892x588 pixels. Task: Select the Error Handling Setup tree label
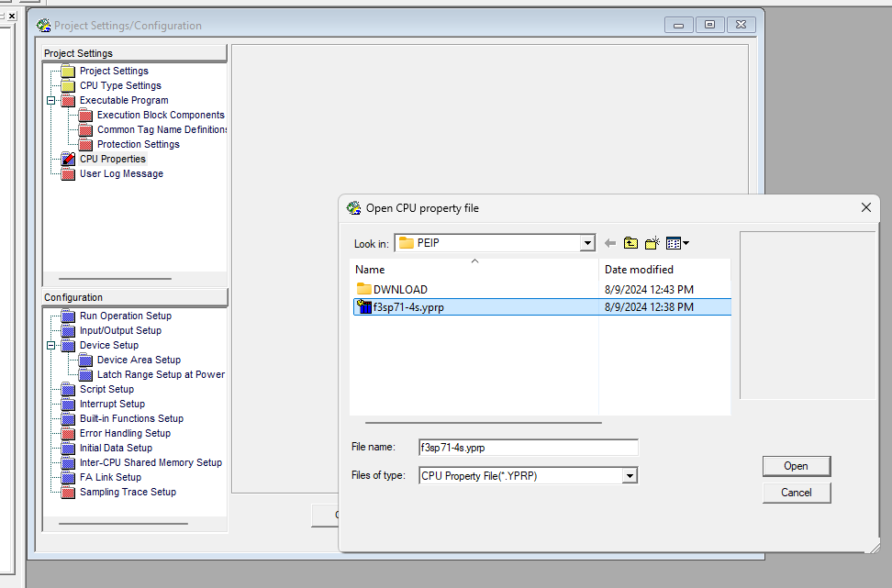pos(125,434)
